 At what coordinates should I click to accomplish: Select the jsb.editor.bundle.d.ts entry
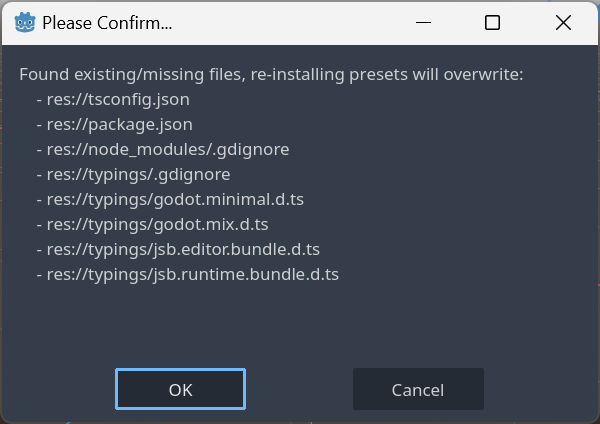(178, 250)
